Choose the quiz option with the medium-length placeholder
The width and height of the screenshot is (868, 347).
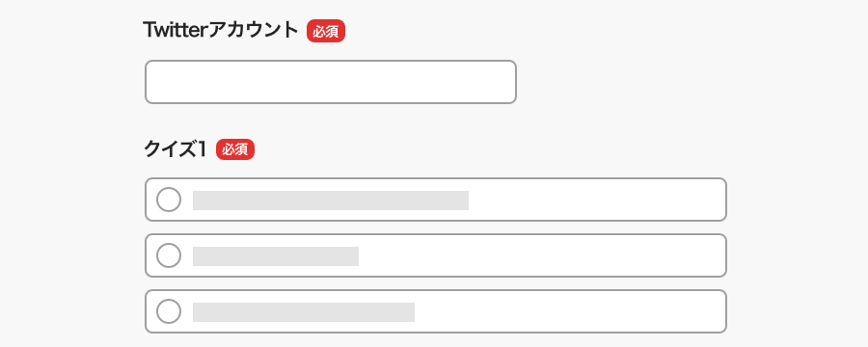tap(436, 311)
